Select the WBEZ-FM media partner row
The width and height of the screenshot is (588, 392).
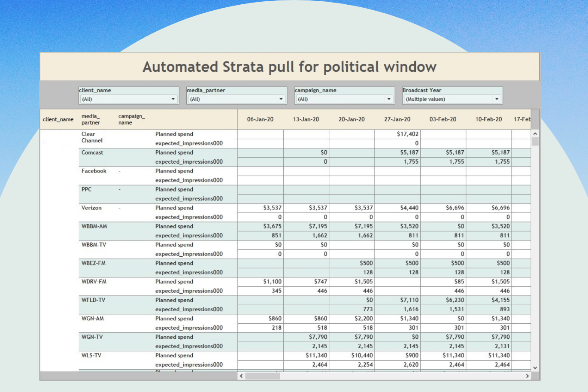pyautogui.click(x=94, y=263)
